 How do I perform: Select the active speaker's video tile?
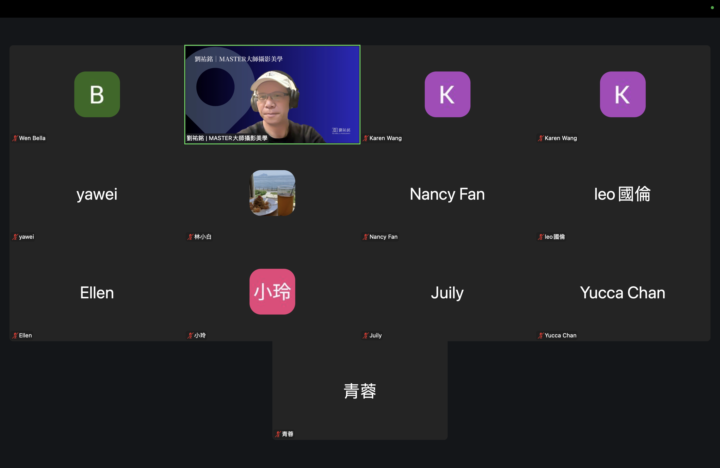click(x=272, y=95)
